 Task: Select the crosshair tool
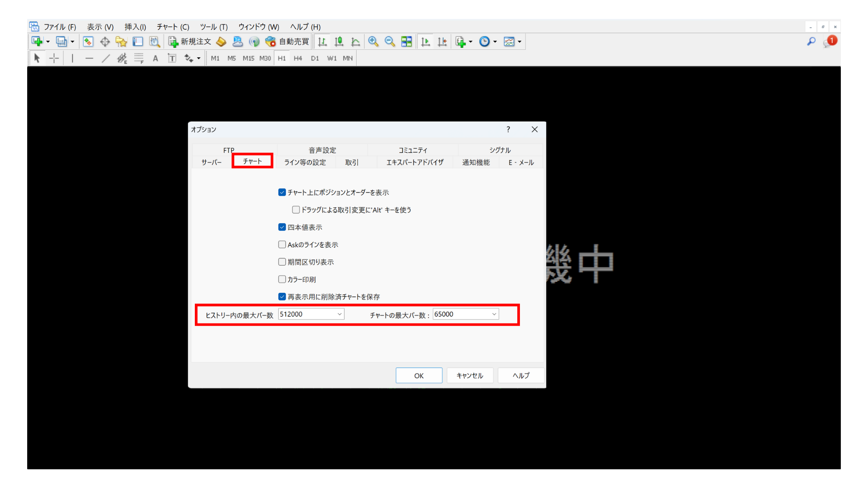(x=54, y=58)
